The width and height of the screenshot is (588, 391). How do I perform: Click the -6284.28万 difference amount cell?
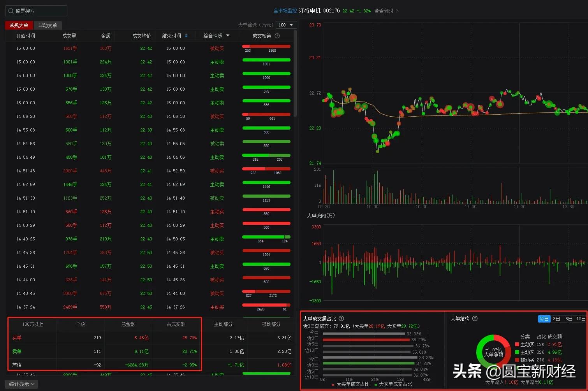point(137,365)
